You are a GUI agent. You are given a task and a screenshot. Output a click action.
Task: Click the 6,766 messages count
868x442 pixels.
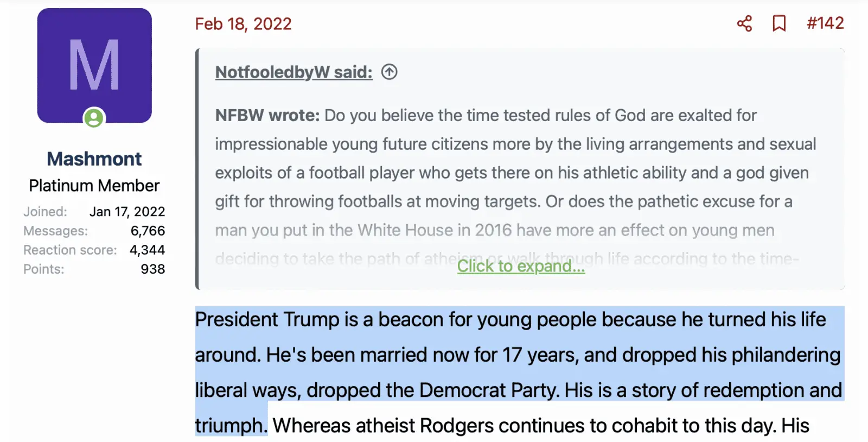click(148, 231)
